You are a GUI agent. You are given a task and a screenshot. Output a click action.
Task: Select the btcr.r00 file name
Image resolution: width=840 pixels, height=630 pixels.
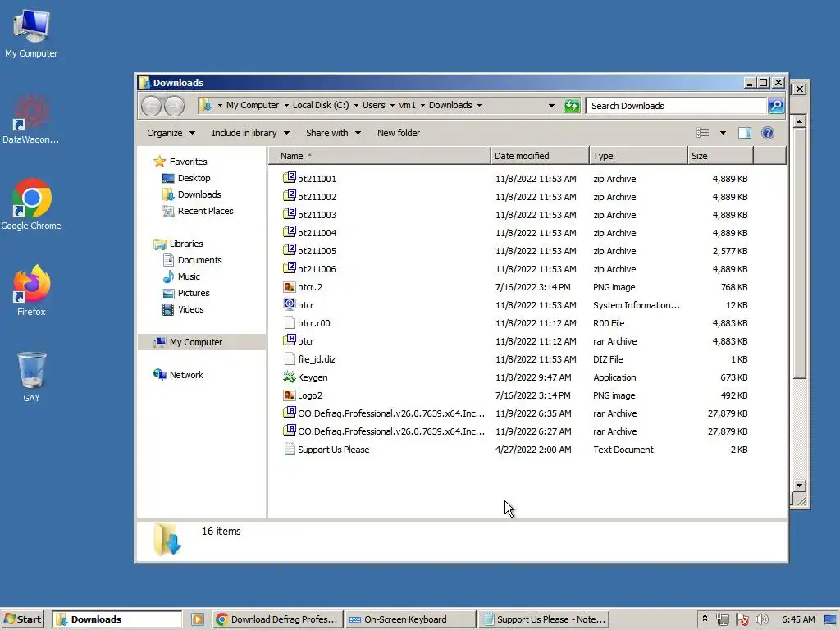[x=314, y=323]
